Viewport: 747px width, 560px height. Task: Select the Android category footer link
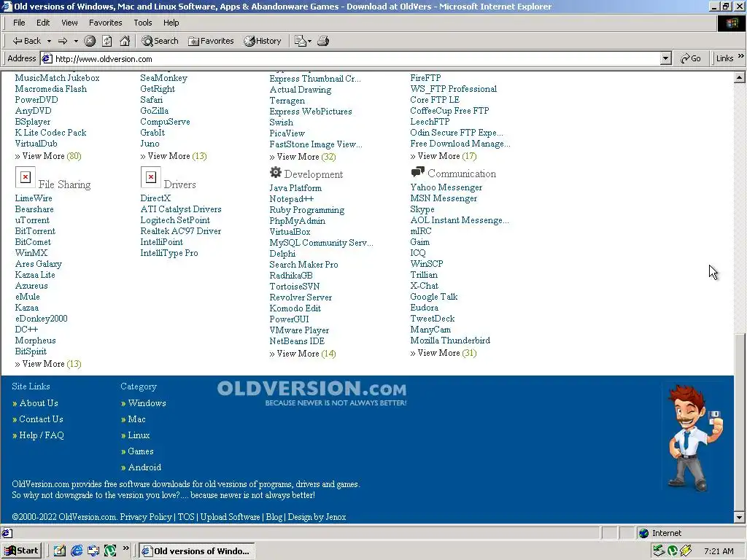coord(144,467)
